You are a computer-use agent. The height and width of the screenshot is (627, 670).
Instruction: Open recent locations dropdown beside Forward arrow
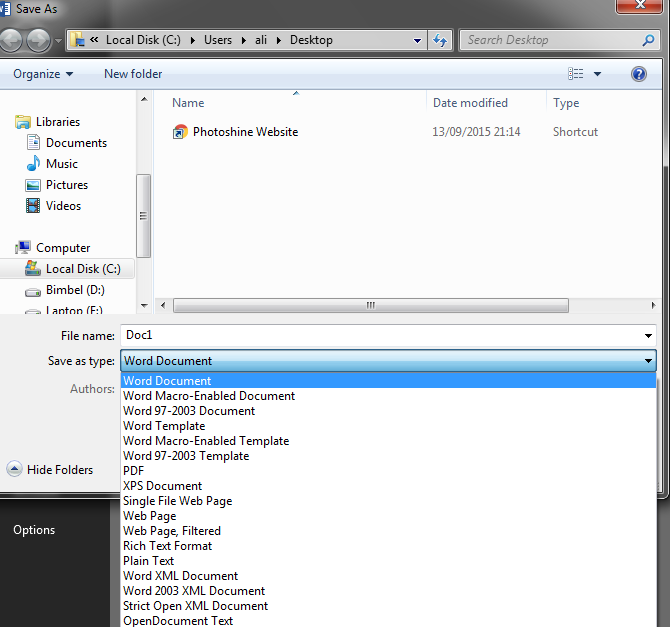point(58,41)
